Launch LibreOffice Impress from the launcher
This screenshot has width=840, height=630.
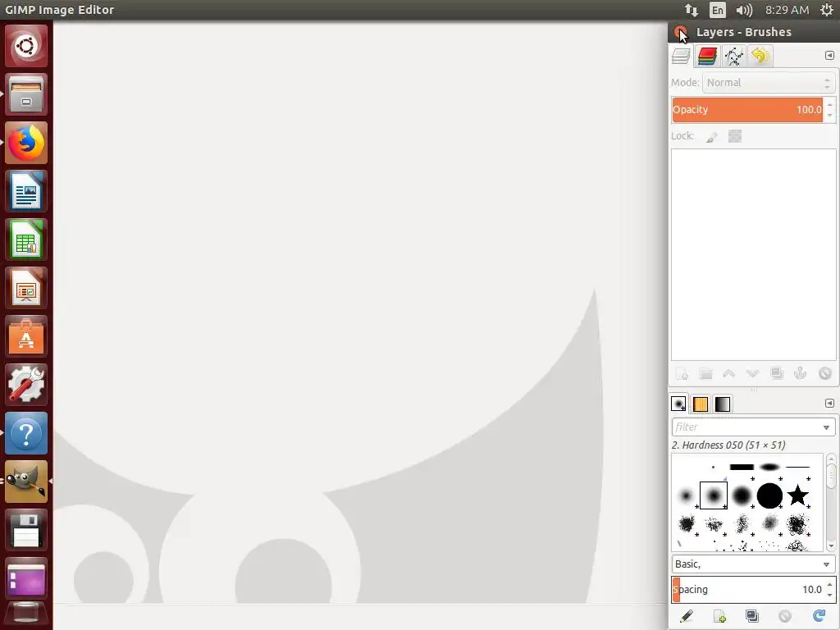tap(26, 288)
